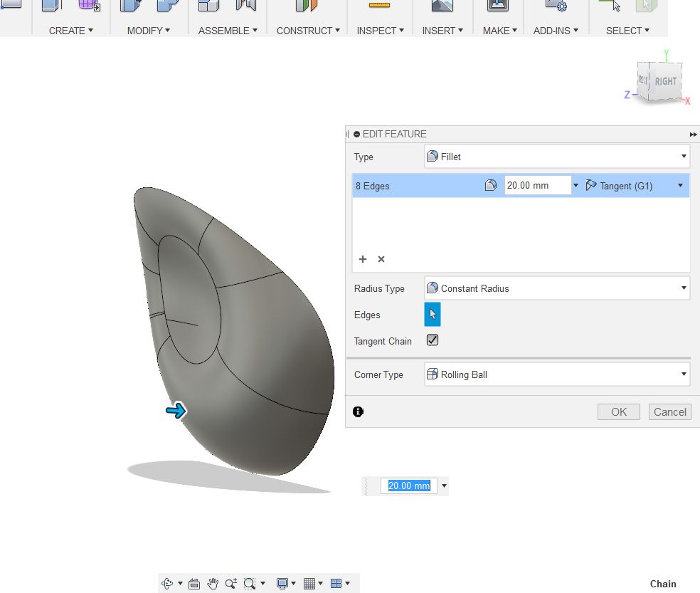Collapse the Edit Feature dialog header
Viewport: 700px width, 593px height.
(x=356, y=134)
